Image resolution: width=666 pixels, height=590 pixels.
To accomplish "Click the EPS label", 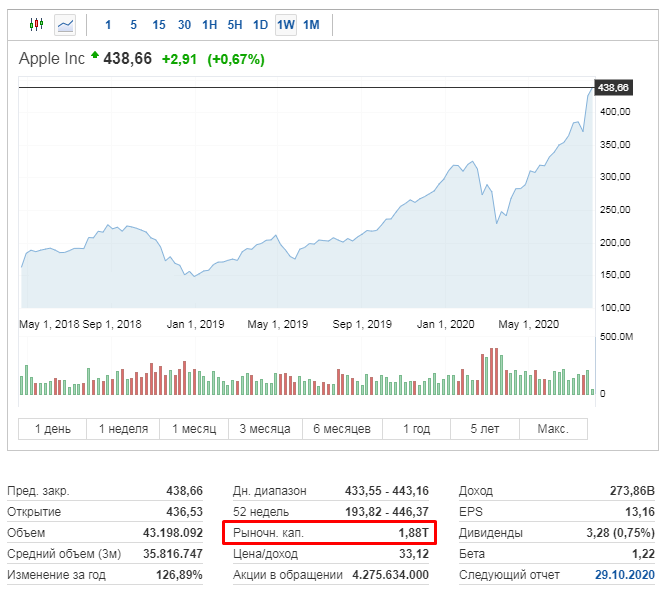I will [x=471, y=511].
